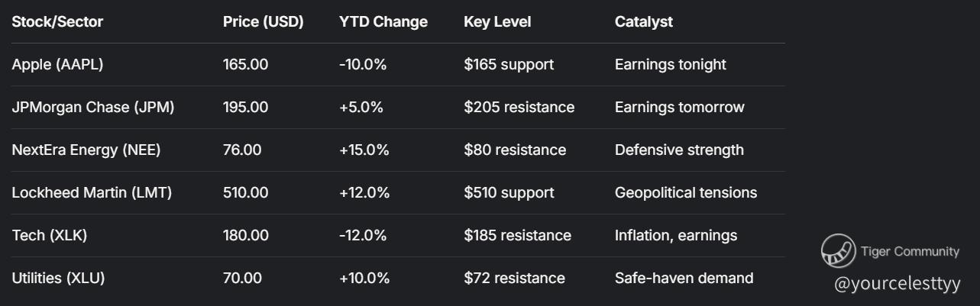This screenshot has width=980, height=306.
Task: Select the NextEra Energy (NEE) cell
Action: [x=86, y=150]
